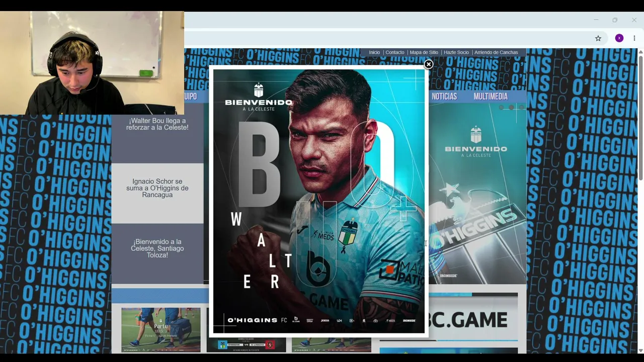The height and width of the screenshot is (362, 644).
Task: Open the Chrome profile avatar menu
Action: 619,38
